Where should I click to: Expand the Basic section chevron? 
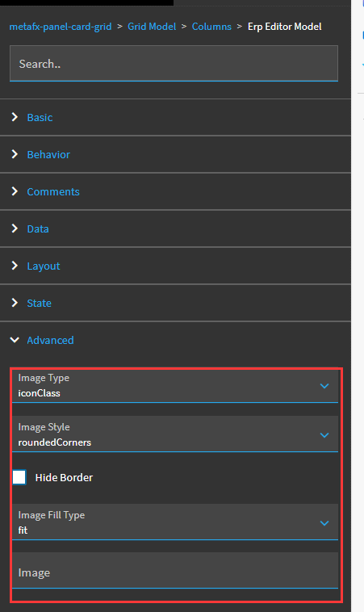click(x=15, y=117)
